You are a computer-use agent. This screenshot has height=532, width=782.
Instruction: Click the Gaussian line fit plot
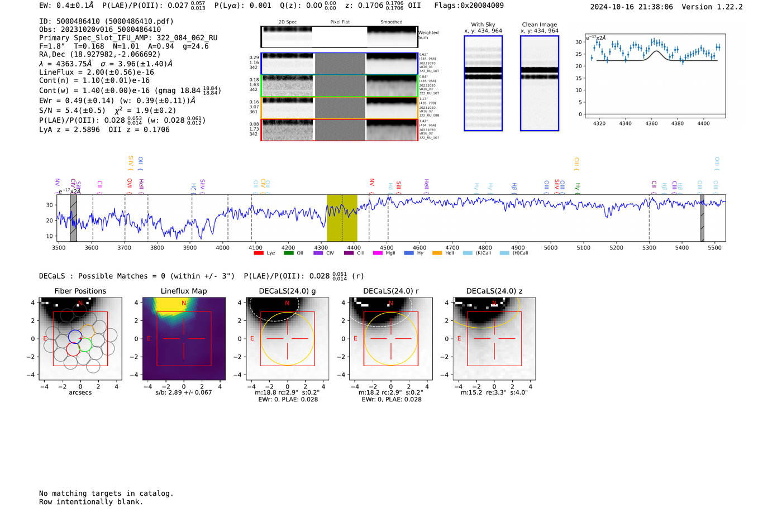(655, 76)
